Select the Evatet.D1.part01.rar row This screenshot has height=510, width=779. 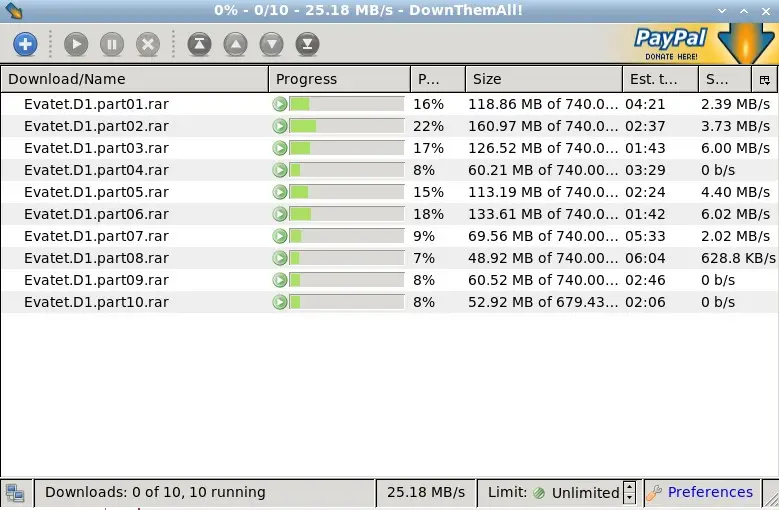pyautogui.click(x=390, y=104)
